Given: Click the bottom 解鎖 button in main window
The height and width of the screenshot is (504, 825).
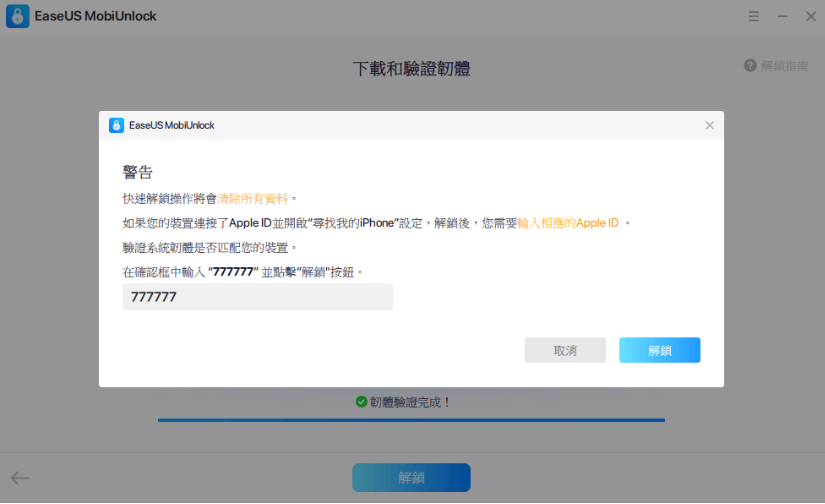Looking at the screenshot, I should point(411,478).
